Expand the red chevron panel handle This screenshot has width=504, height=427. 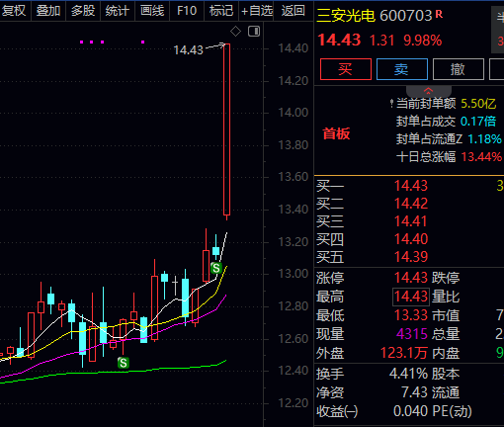click(428, 91)
